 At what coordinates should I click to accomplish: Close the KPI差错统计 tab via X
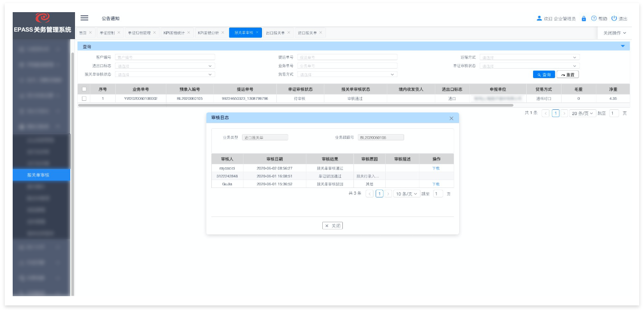click(189, 32)
